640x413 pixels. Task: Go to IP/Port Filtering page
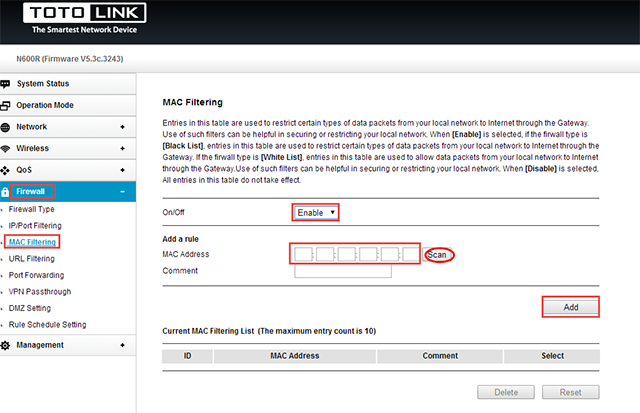tap(35, 226)
